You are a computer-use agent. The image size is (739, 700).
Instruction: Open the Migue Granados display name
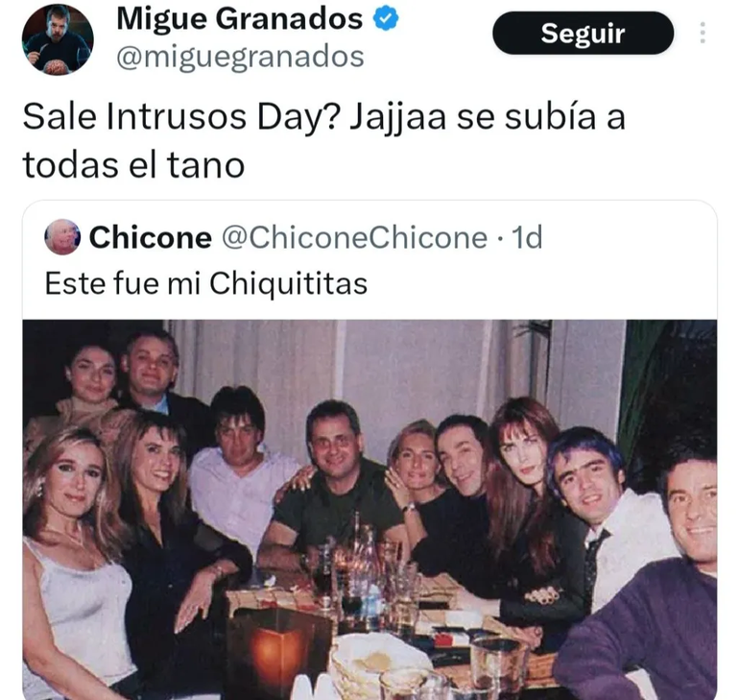pyautogui.click(x=239, y=19)
